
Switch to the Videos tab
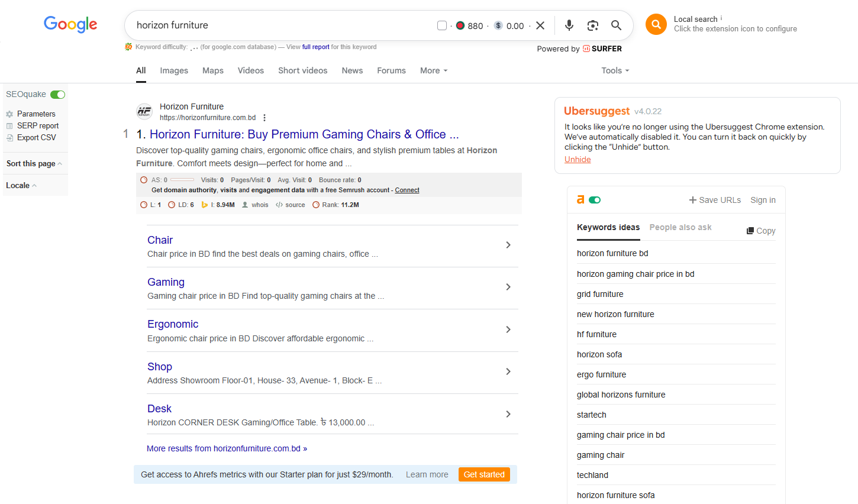point(251,70)
